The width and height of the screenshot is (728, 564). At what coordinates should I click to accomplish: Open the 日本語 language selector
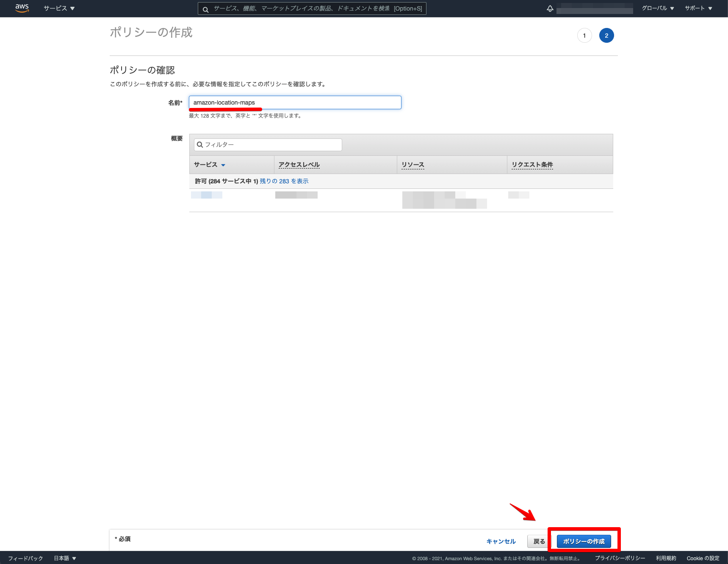[64, 558]
